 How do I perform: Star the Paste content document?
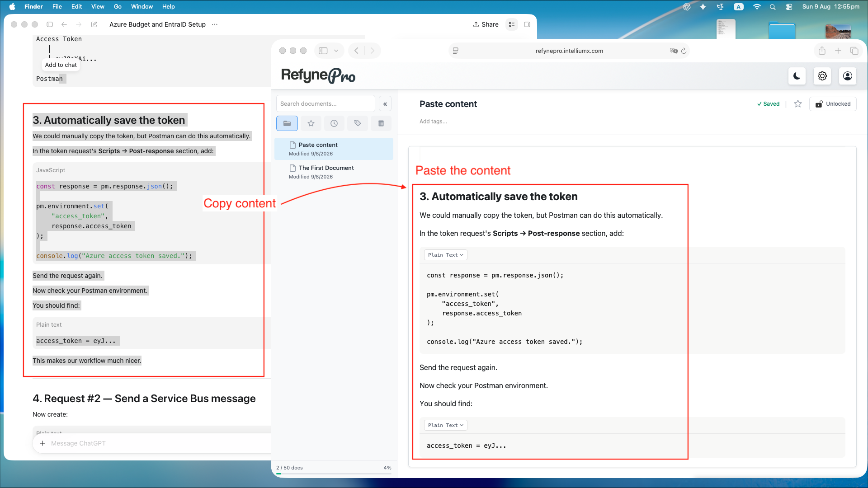(798, 104)
